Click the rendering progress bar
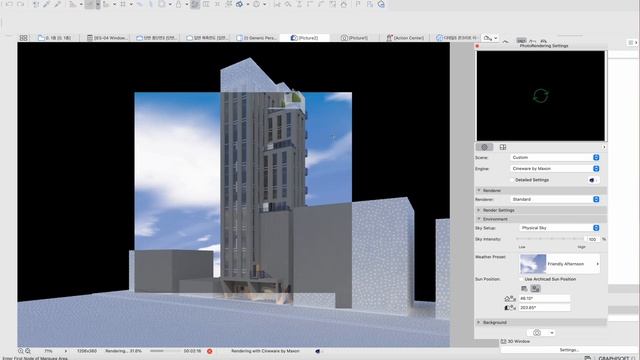The image size is (640, 360). [x=165, y=351]
